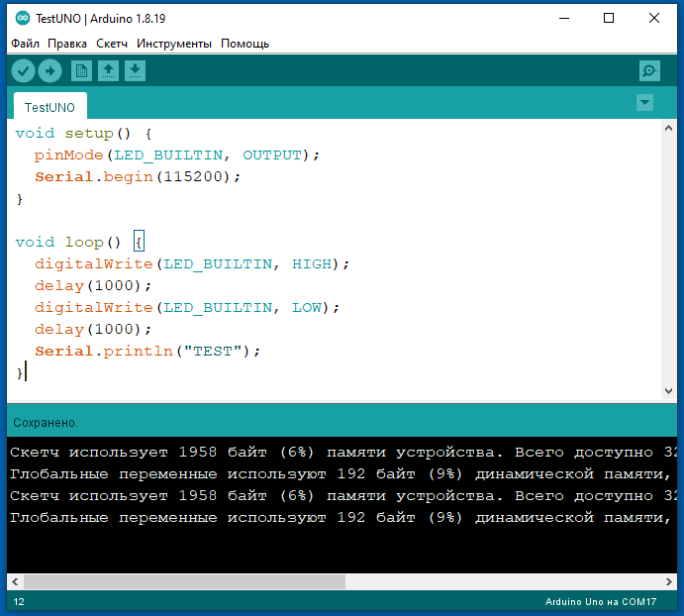Select the TestUNO sketch tab
This screenshot has width=684, height=616.
(50, 107)
